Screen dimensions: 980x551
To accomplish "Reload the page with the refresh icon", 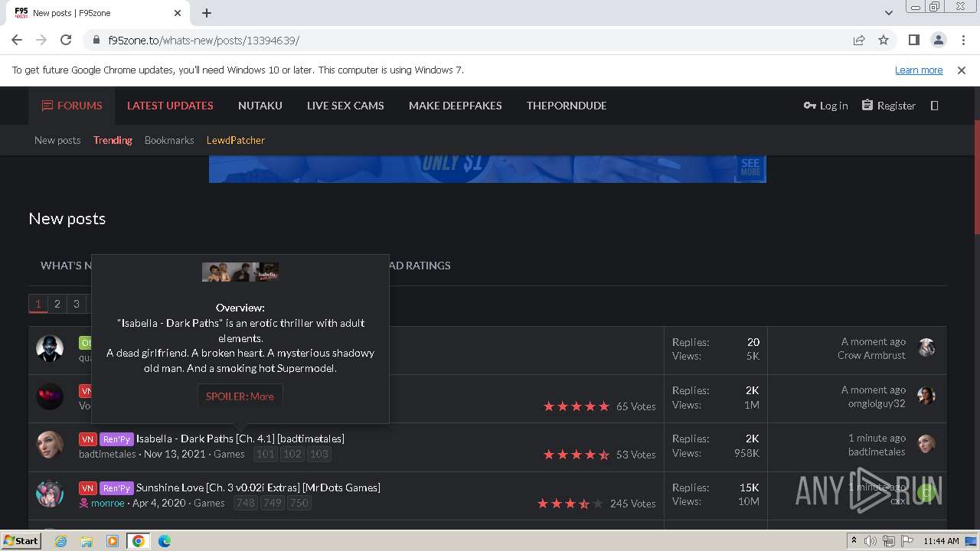I will click(66, 40).
